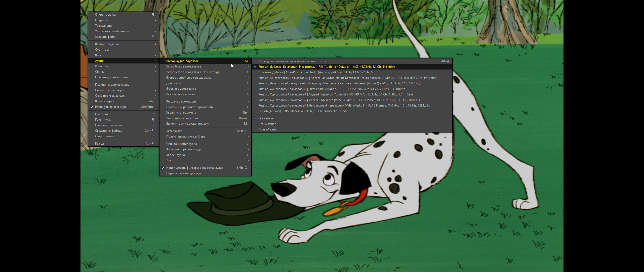Toggle 'Включить или выключить звук'
Viewport: 644px width, 272px height.
(x=205, y=124)
